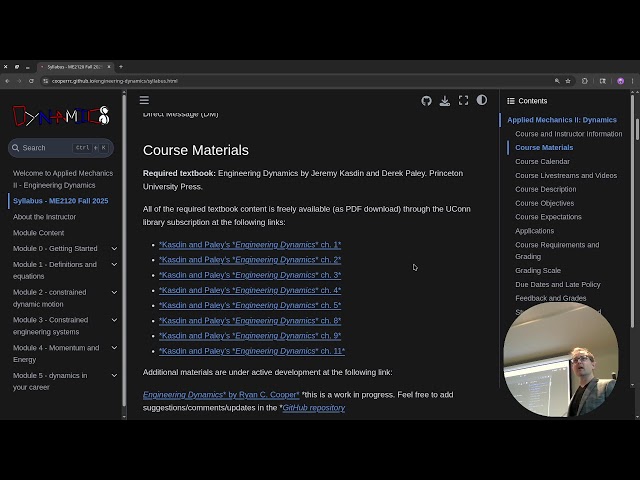Open a new browser tab
The height and width of the screenshot is (480, 640).
point(121,66)
